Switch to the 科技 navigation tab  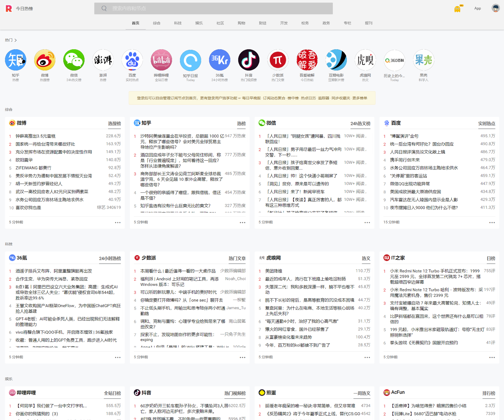[x=178, y=23]
